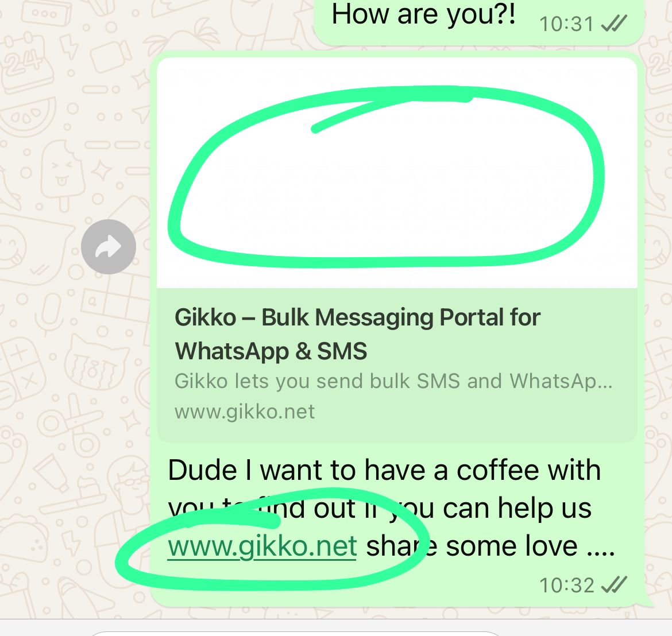Click the 10:31 timestamp
Image resolution: width=672 pixels, height=636 pixels.
(566, 24)
